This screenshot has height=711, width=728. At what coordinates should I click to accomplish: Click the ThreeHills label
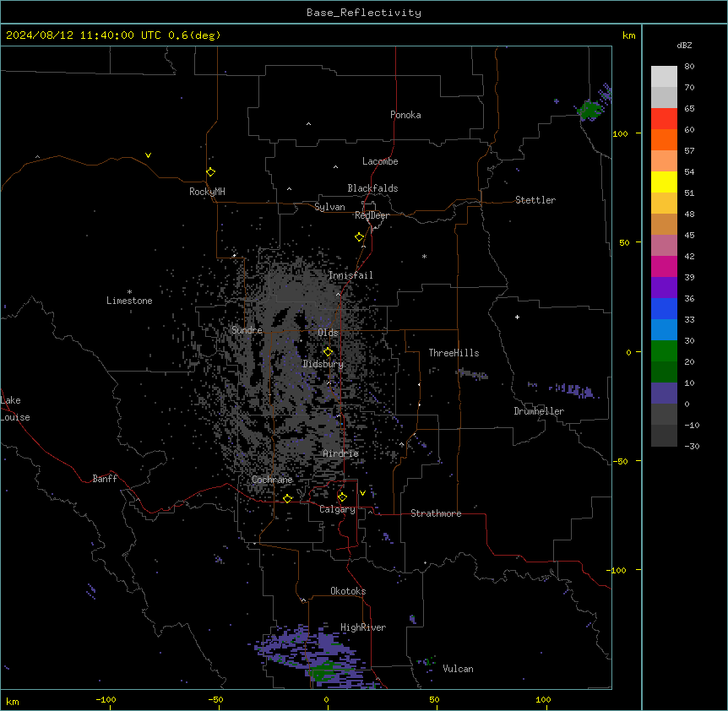click(x=454, y=353)
